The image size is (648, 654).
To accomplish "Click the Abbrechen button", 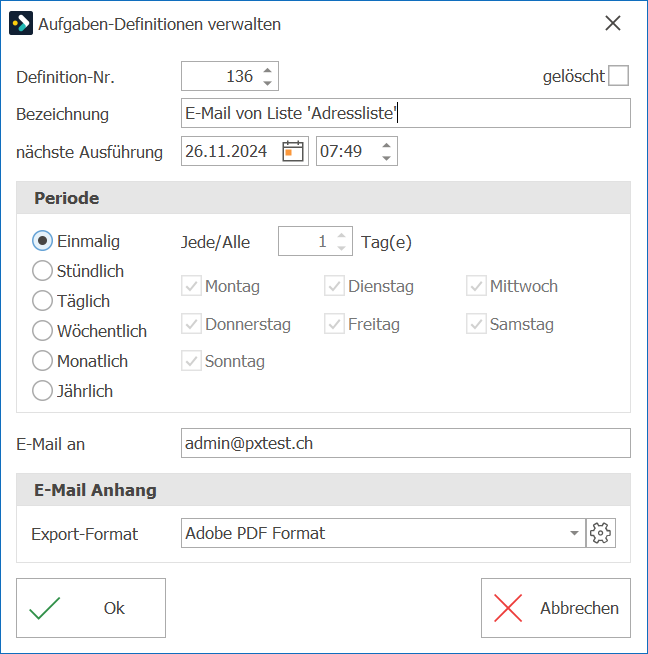I will (556, 608).
